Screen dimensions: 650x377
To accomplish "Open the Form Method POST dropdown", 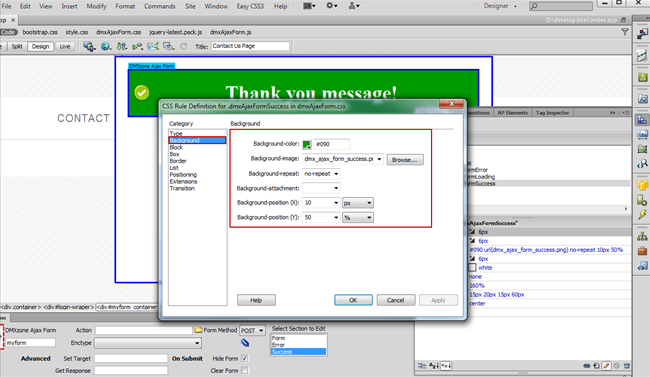I will [252, 331].
